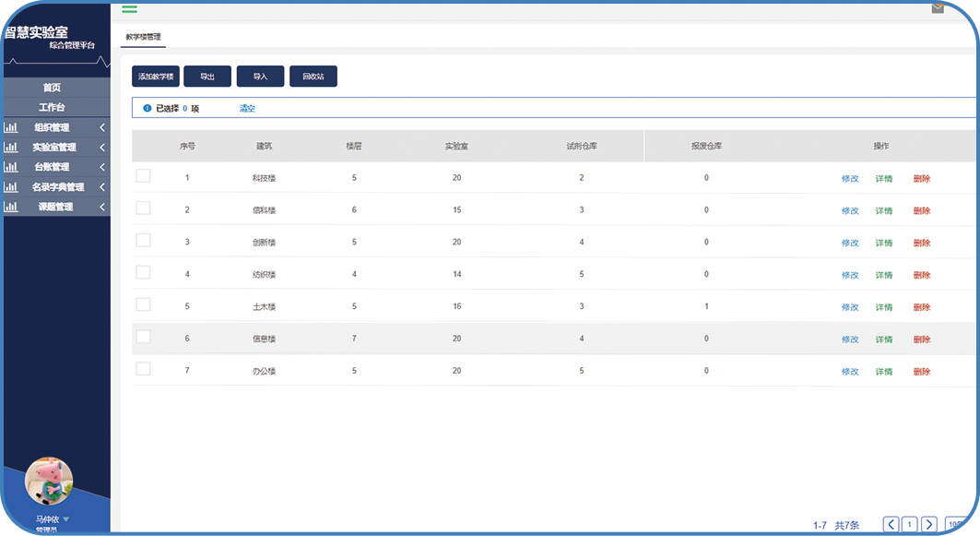
Task: Open the 首页 sidebar item
Action: coord(52,88)
